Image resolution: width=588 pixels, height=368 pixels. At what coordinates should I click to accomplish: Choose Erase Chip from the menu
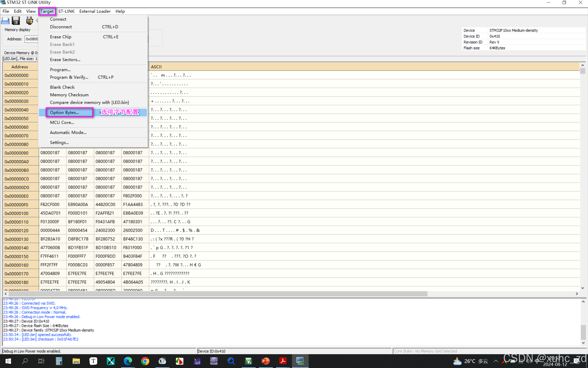(x=93, y=37)
